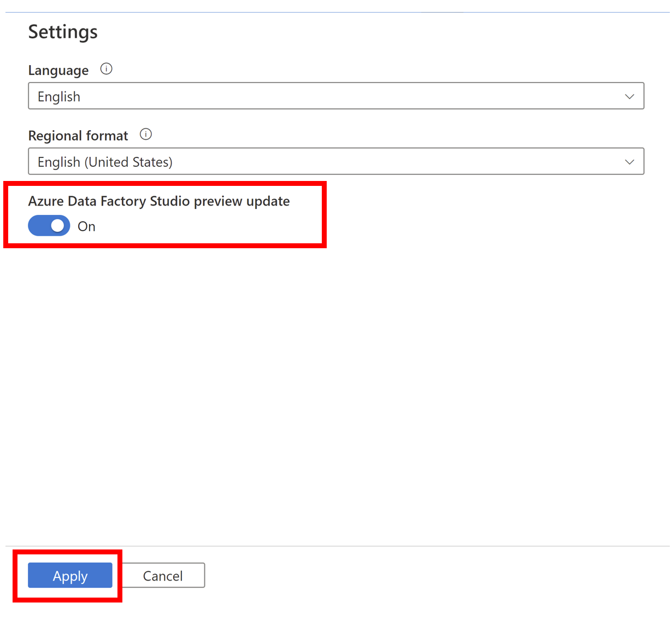Click the Settings heading
This screenshot has width=672, height=620.
(63, 32)
